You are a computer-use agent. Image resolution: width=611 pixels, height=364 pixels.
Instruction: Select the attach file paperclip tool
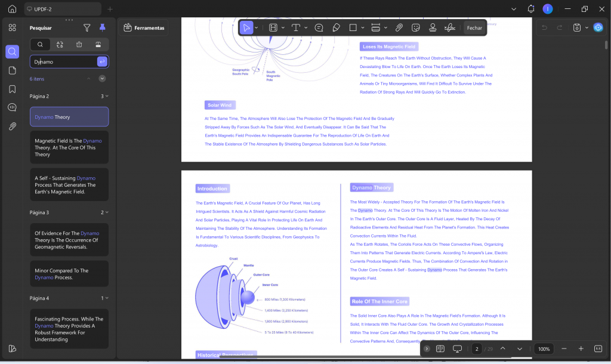pos(399,27)
